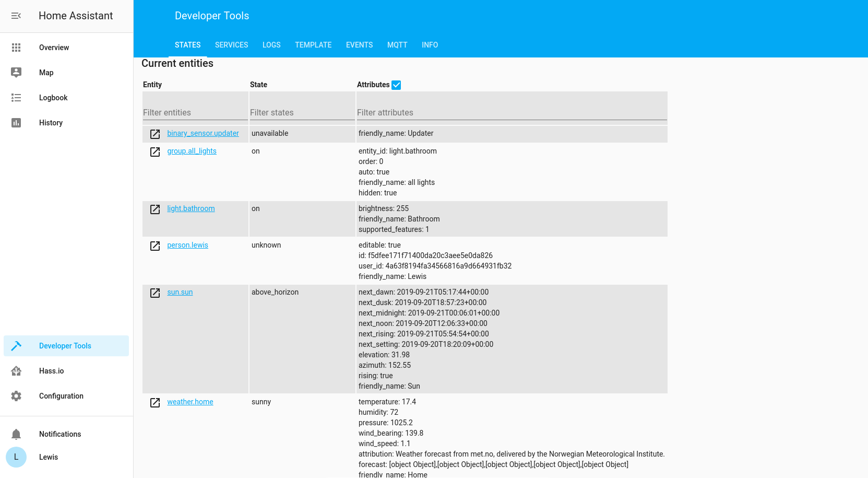Open the Hass.io icon

[16, 371]
